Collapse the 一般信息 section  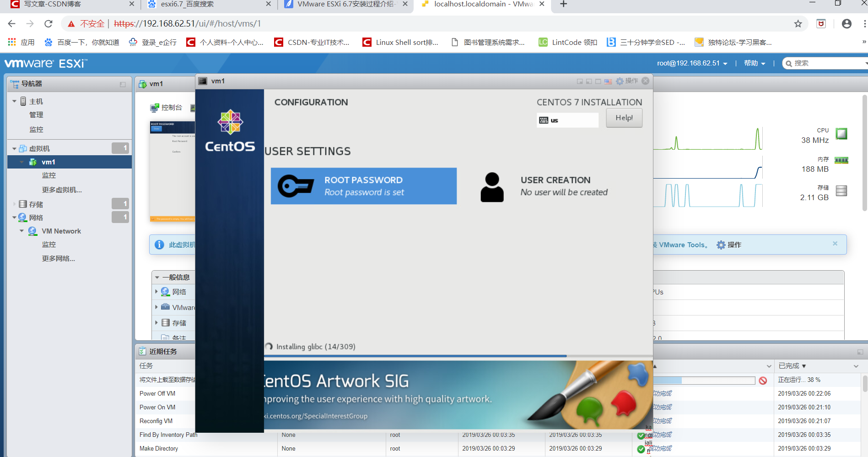pos(157,277)
